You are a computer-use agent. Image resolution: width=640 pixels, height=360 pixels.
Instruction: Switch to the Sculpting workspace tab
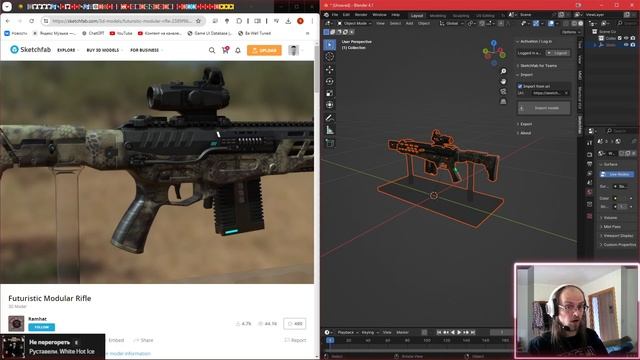click(461, 16)
